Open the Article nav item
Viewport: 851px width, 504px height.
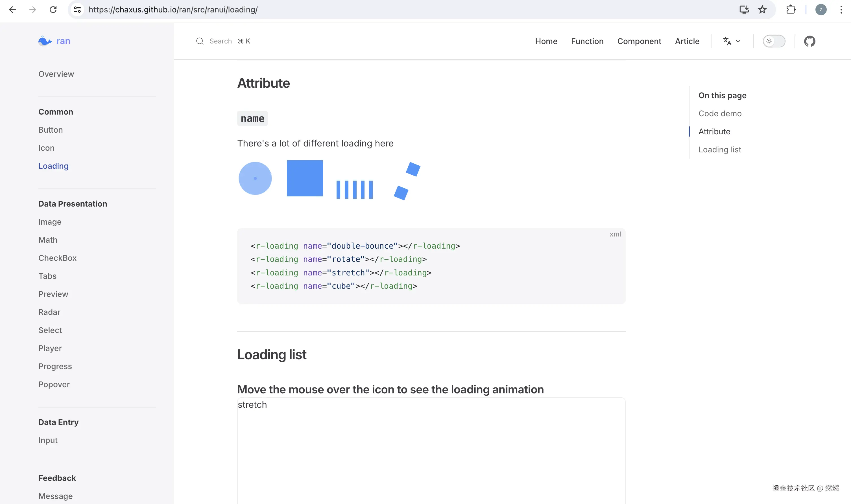[x=687, y=41]
